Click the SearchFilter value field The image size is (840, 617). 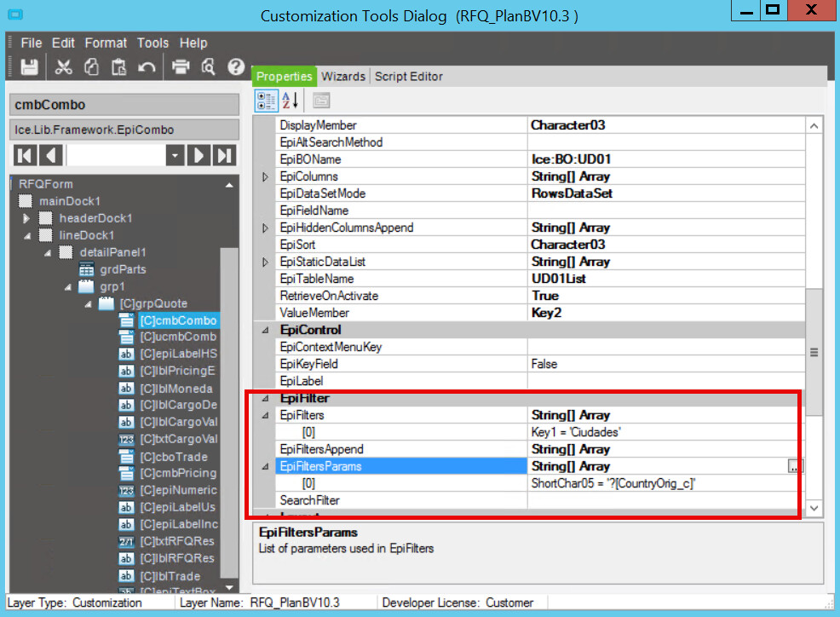(x=665, y=500)
